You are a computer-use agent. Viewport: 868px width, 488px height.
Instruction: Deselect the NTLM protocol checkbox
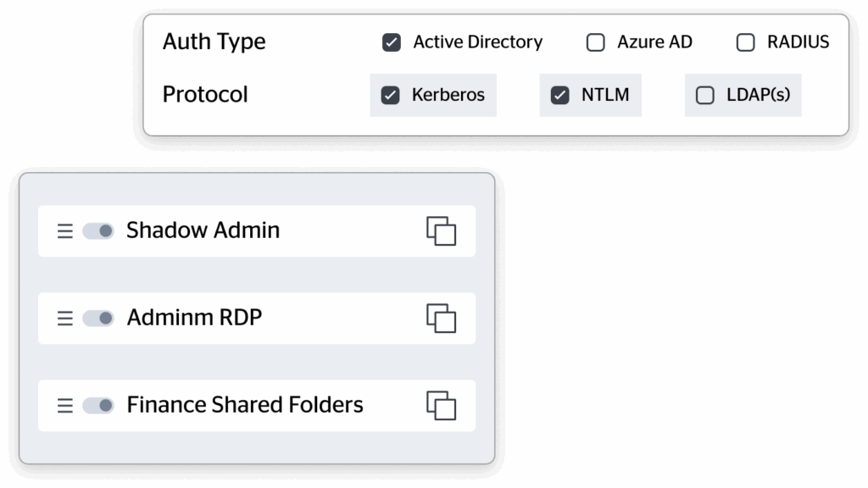point(559,96)
